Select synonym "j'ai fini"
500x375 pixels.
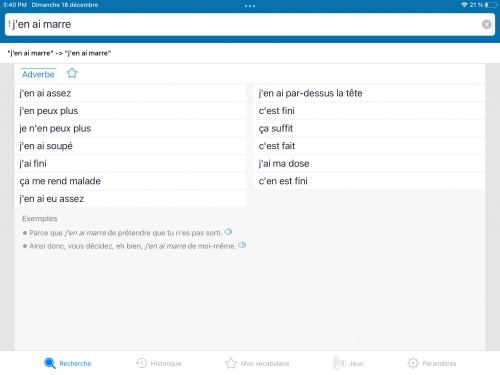point(130,164)
